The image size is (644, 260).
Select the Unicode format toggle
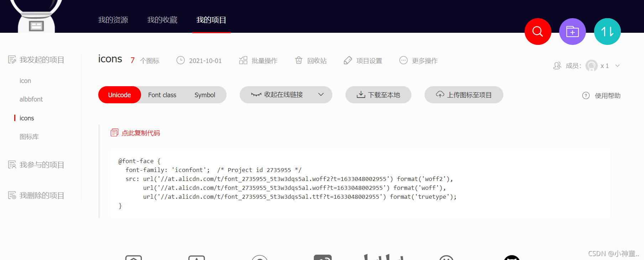120,95
